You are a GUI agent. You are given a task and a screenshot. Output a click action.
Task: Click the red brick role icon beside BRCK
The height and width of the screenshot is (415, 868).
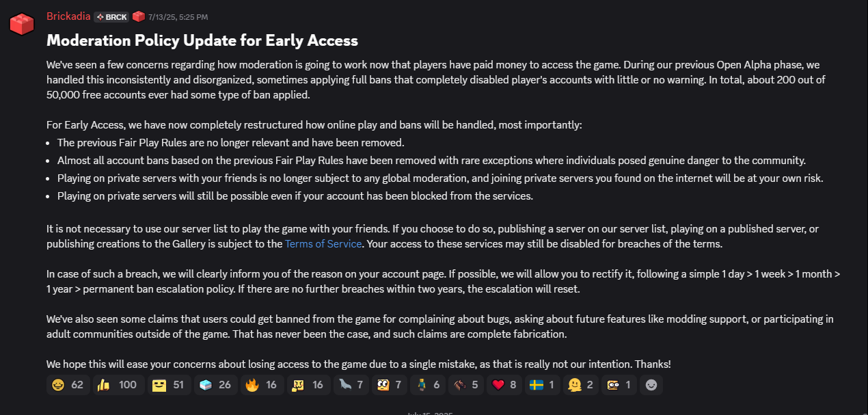139,16
